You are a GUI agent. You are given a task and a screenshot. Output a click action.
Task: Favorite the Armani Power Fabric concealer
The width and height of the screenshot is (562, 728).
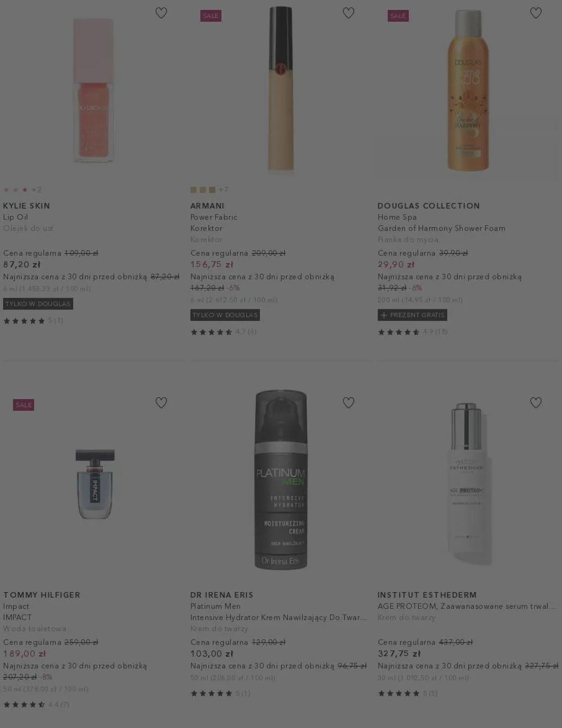[x=348, y=13]
